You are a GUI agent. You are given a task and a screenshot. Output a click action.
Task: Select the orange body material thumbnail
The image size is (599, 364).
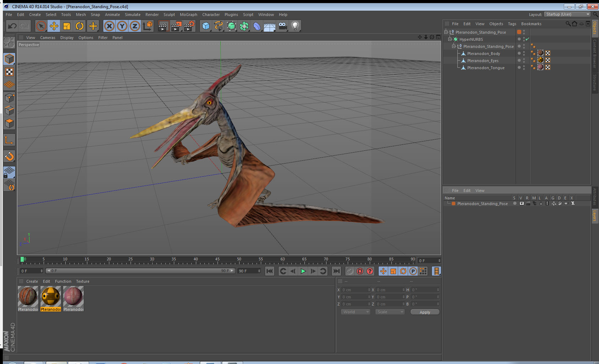point(28,296)
